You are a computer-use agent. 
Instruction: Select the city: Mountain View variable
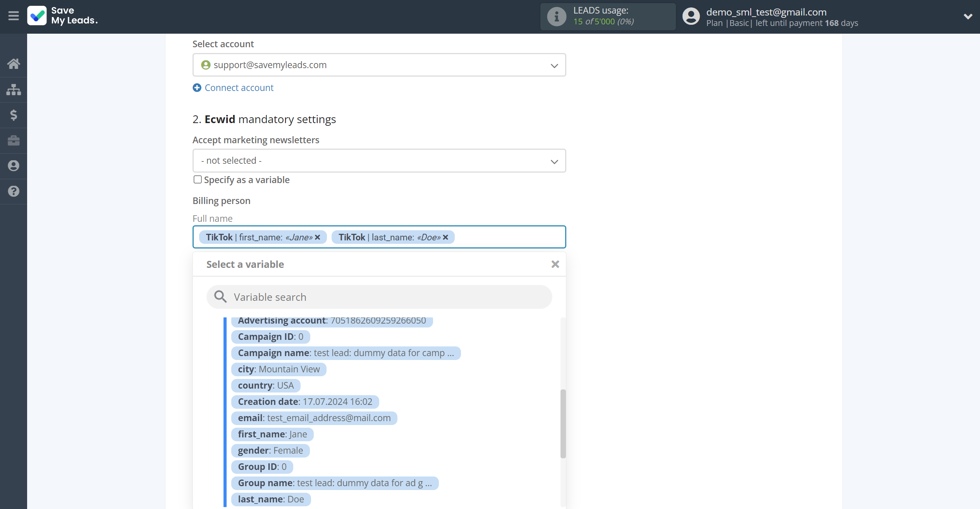tap(279, 369)
